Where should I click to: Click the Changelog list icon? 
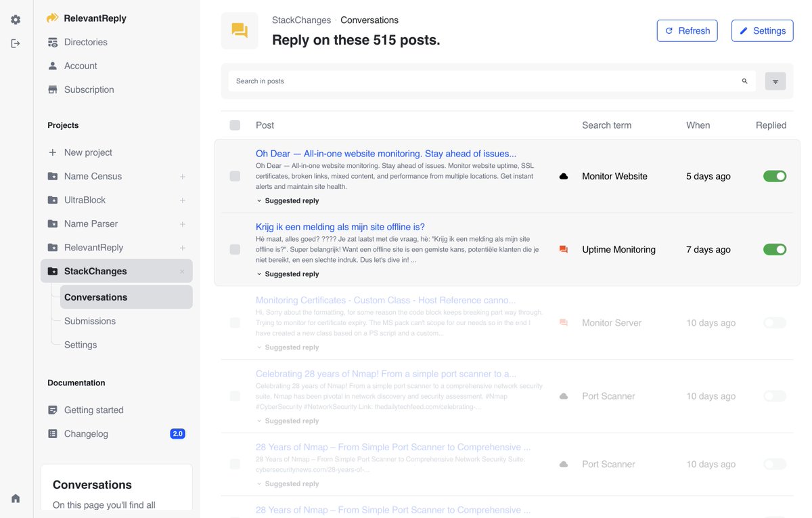pos(53,433)
